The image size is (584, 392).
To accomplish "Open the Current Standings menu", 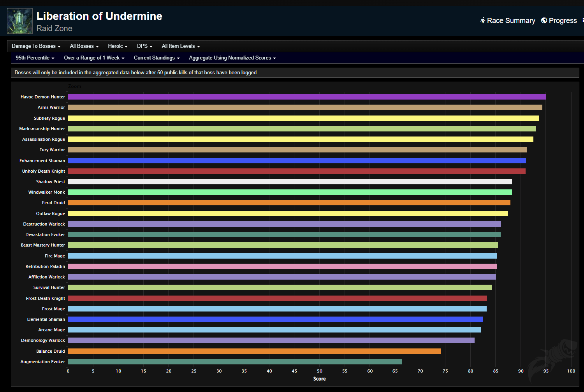I will tap(157, 58).
